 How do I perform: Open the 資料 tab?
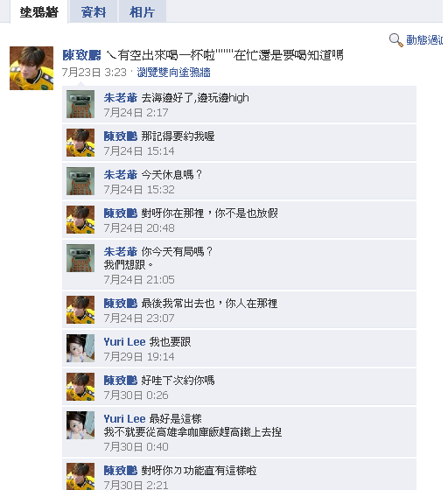click(x=94, y=12)
